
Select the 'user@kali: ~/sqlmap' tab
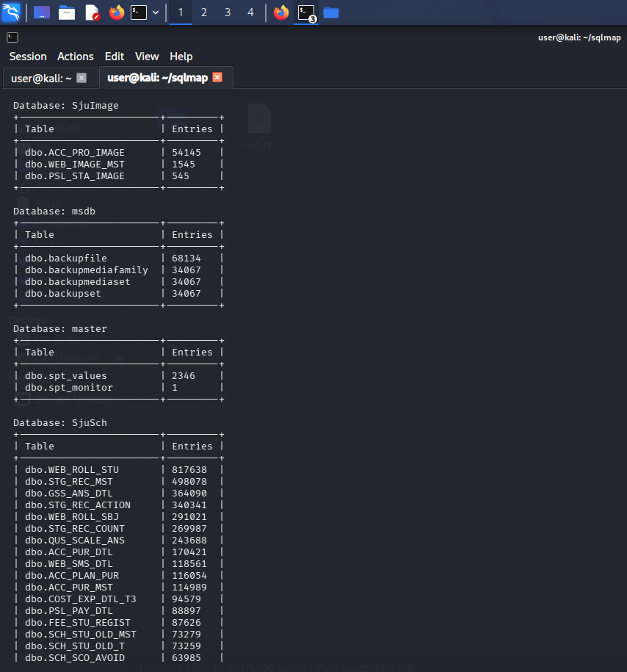158,78
